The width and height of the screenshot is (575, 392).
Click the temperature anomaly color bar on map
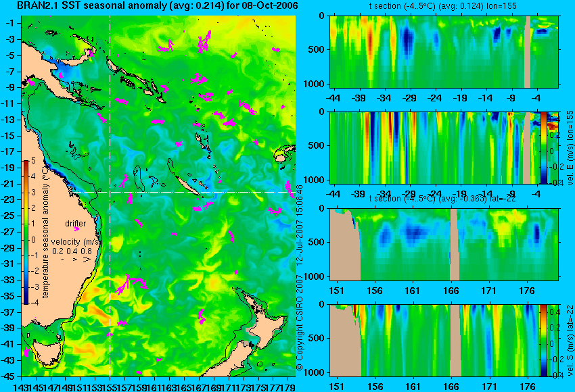coord(26,232)
